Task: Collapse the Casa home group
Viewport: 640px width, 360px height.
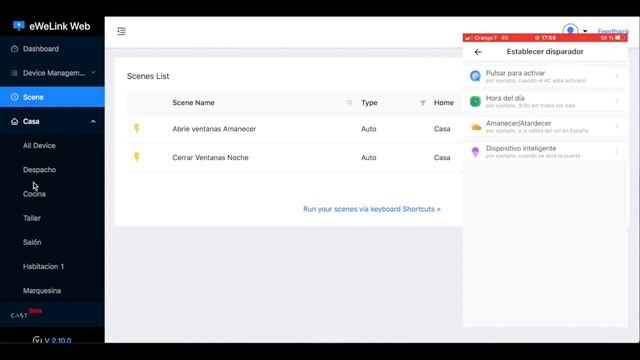Action: 93,122
